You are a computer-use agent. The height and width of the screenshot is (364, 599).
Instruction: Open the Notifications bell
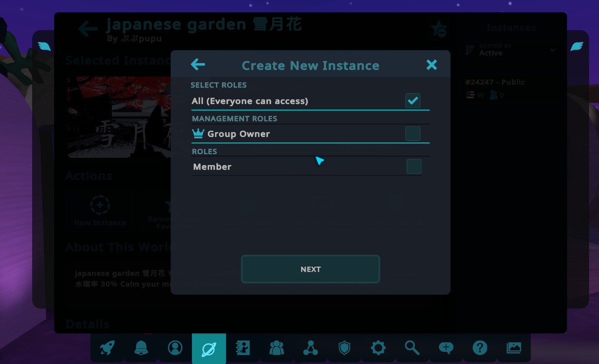point(141,348)
